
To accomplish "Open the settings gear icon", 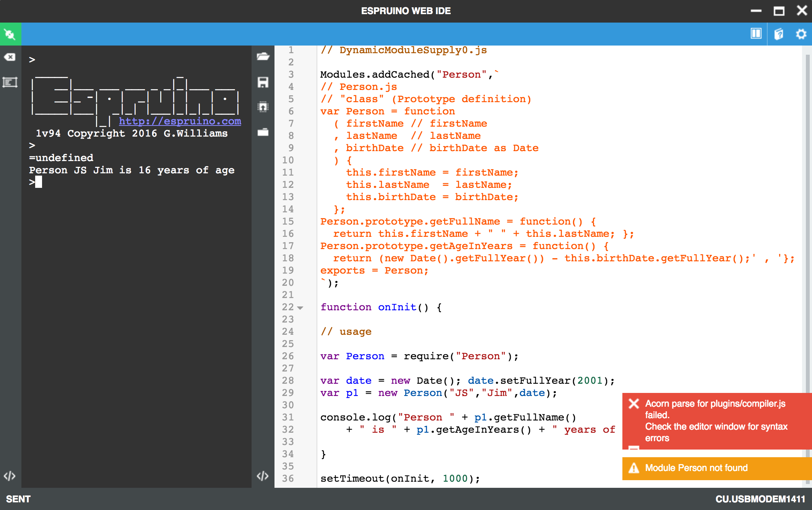I will tap(801, 34).
